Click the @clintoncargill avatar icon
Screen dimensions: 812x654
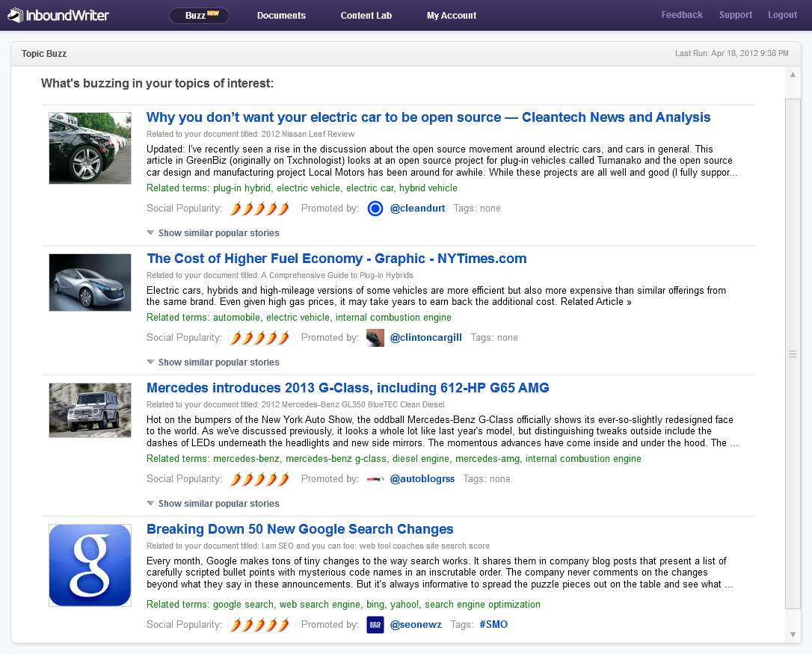[x=375, y=338]
